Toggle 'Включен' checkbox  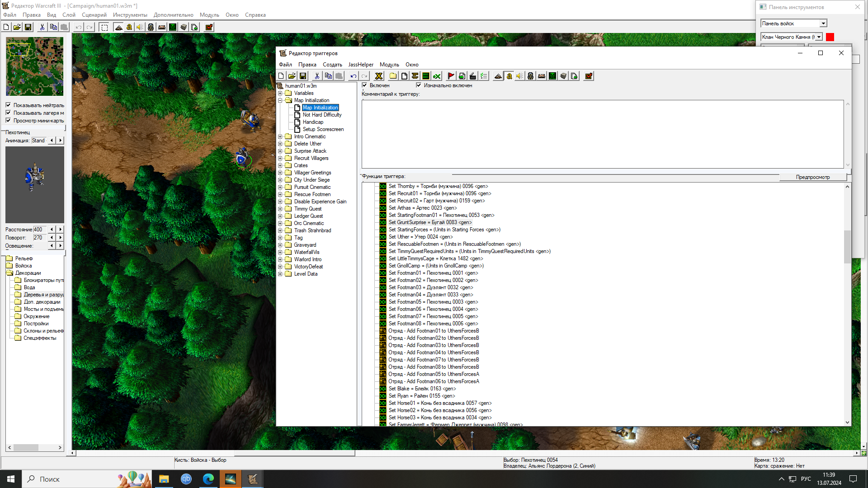click(x=365, y=85)
